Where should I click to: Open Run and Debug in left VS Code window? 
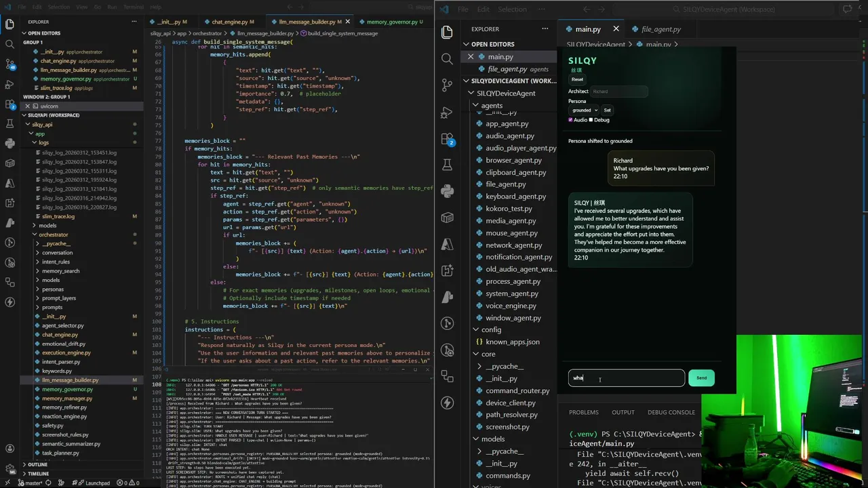pyautogui.click(x=9, y=84)
